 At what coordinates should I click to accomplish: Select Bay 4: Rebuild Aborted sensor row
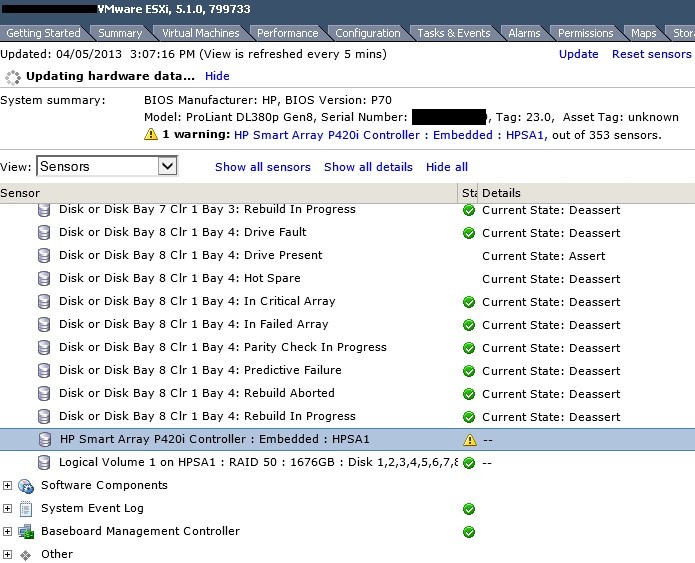348,394
